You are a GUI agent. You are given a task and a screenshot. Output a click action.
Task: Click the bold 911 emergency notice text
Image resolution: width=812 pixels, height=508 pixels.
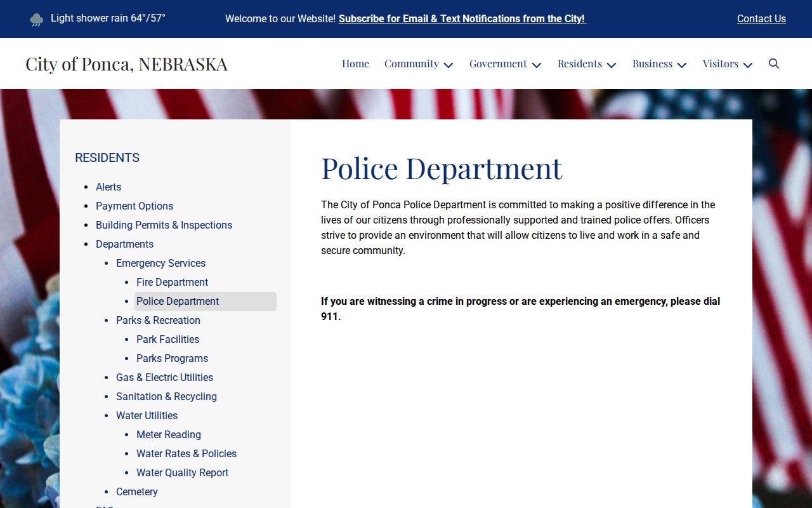click(x=520, y=309)
